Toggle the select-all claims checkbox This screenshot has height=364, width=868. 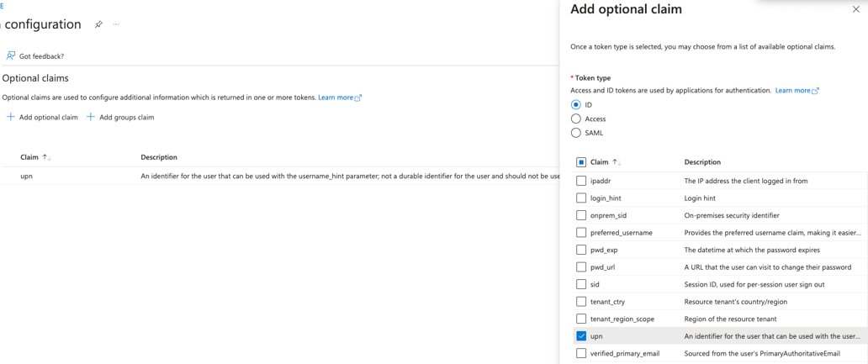tap(581, 162)
